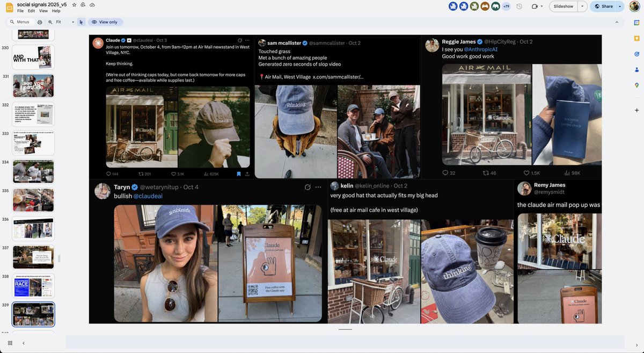This screenshot has width=644, height=353.
Task: Click the text "Keep thinking." in Claude's tweet
Action: point(118,63)
